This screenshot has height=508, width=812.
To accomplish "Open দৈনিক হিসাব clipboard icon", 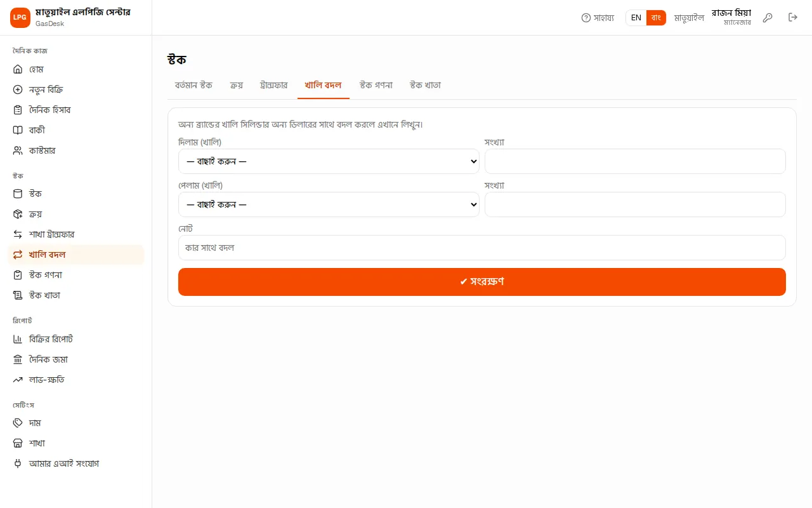I will [18, 110].
